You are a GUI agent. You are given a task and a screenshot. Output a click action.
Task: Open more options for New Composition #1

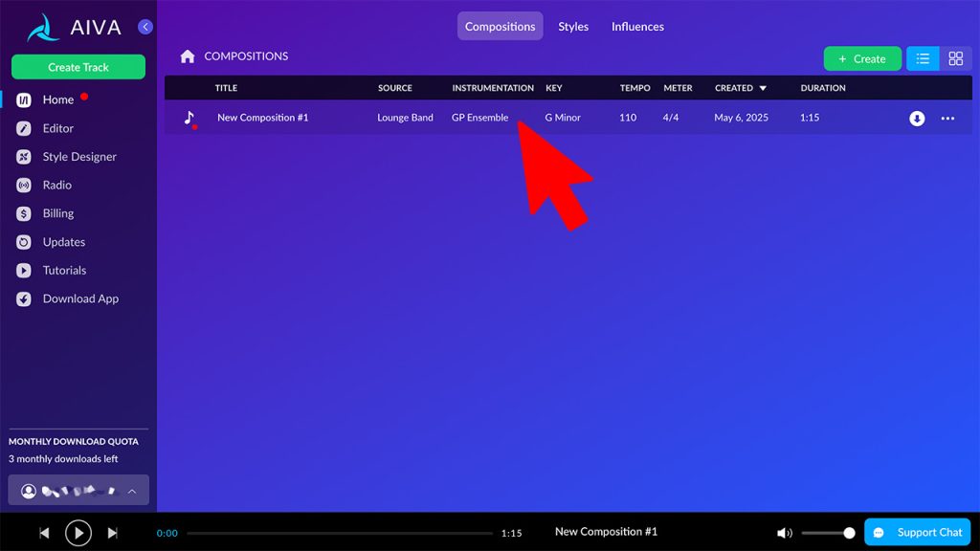pos(947,118)
